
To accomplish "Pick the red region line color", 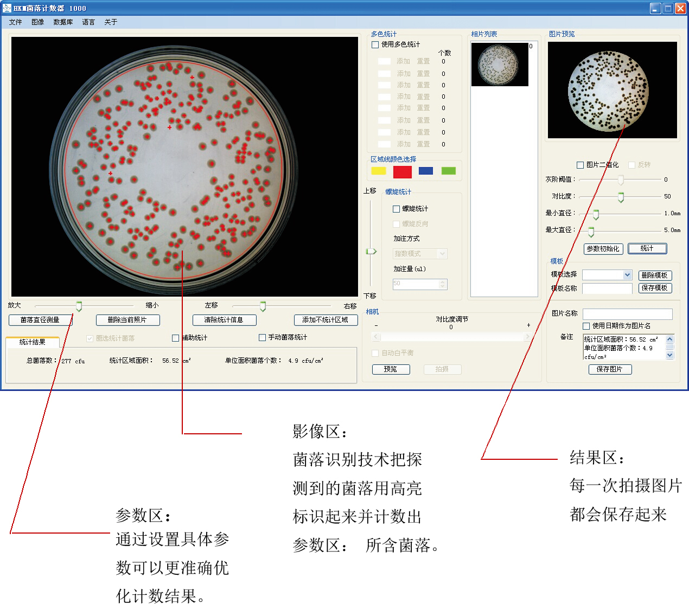I will tap(402, 171).
